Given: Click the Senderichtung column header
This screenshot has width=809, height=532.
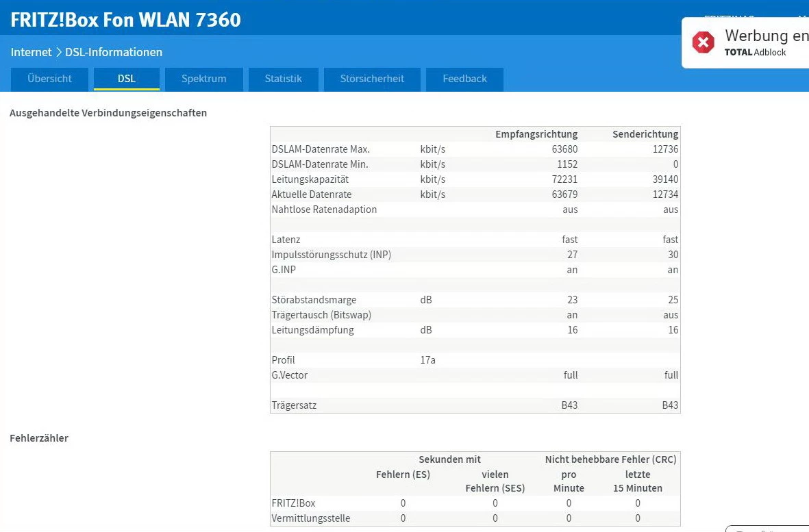Looking at the screenshot, I should pyautogui.click(x=645, y=134).
